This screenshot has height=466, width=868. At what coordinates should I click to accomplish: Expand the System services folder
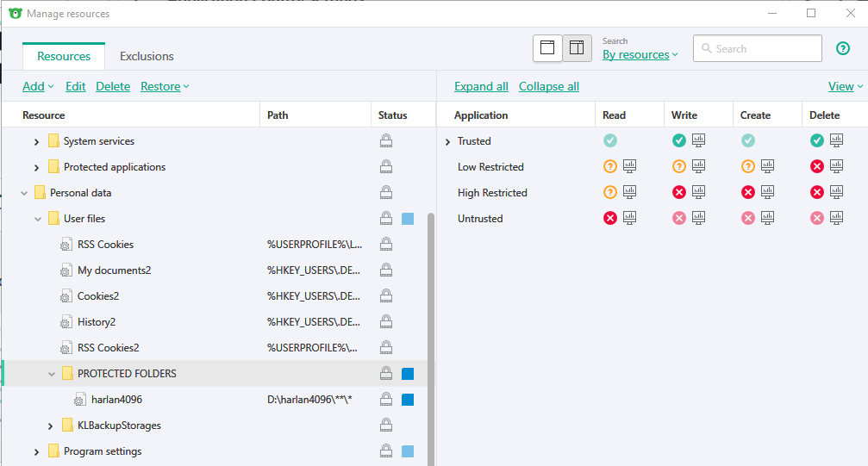(36, 141)
